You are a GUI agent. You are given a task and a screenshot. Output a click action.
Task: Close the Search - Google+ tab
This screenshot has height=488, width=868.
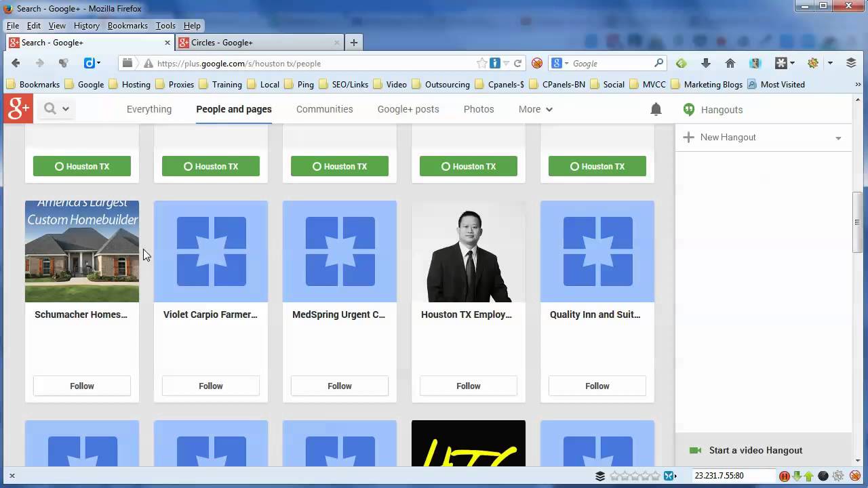[x=167, y=42]
